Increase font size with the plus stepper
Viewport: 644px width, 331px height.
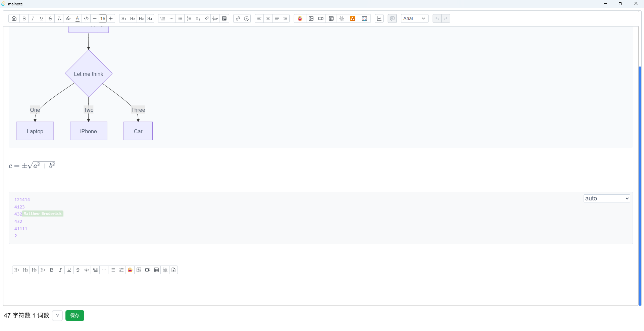coord(111,18)
